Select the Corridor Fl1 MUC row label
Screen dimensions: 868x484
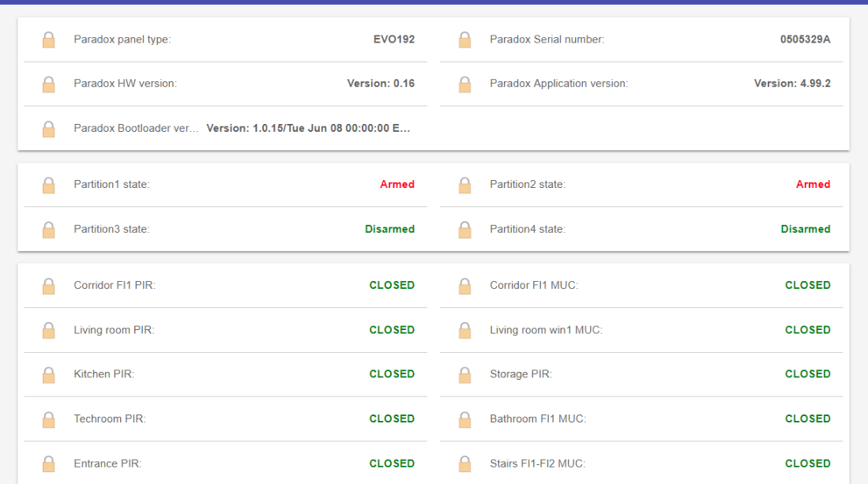[x=534, y=286]
